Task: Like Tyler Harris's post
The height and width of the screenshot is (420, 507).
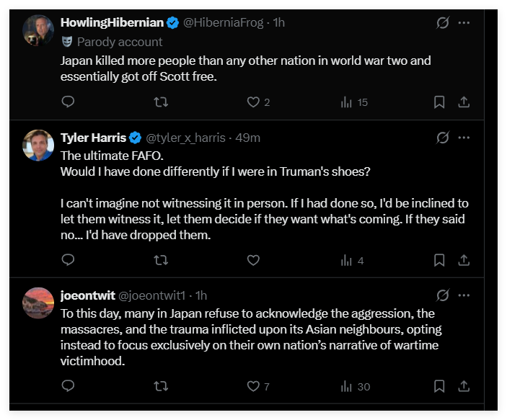Action: [x=253, y=260]
